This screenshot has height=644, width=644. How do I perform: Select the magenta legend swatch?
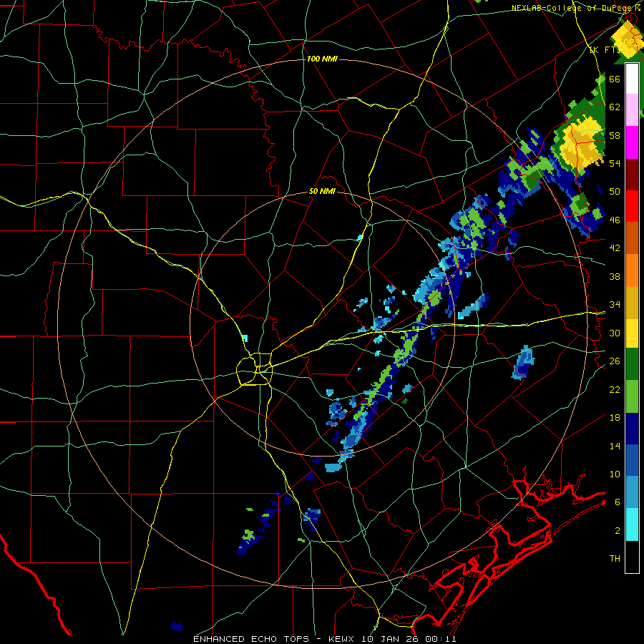632,142
